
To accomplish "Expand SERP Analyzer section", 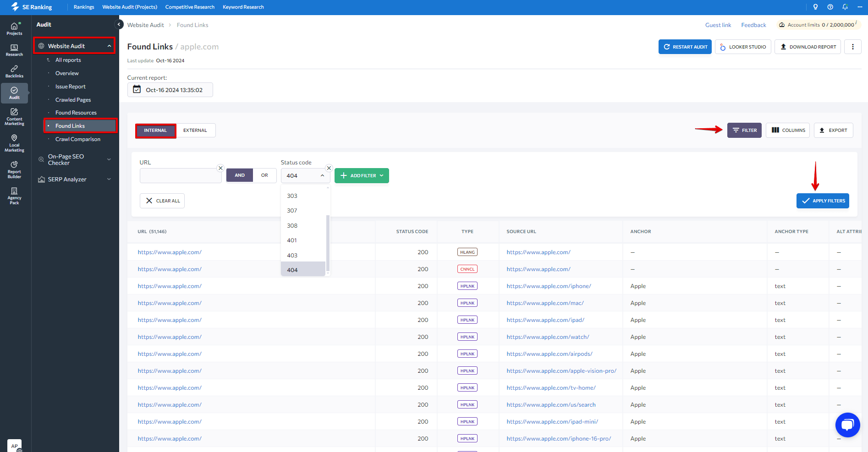I will tap(109, 179).
